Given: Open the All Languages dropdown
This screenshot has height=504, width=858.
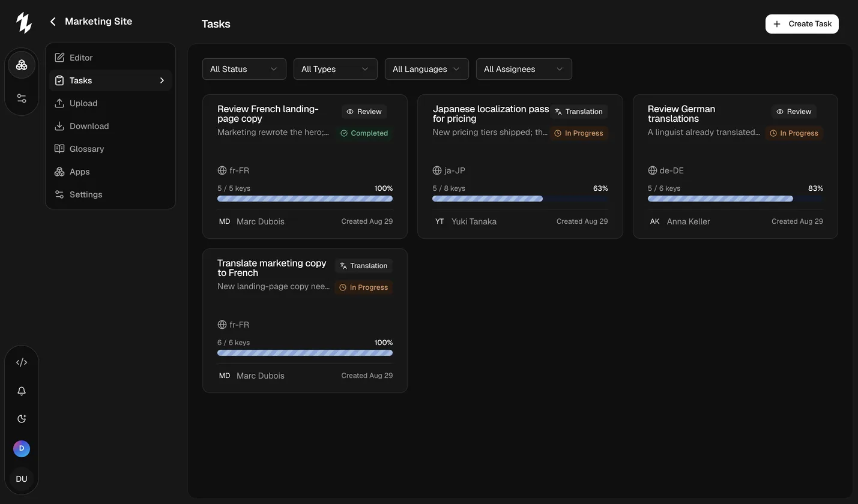Looking at the screenshot, I should (x=427, y=69).
